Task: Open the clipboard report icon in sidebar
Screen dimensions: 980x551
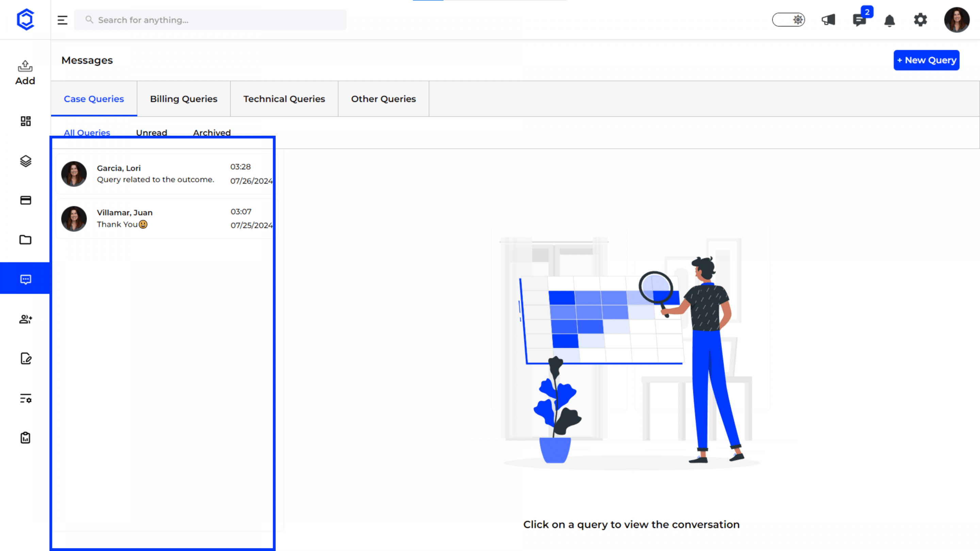Action: 26,438
